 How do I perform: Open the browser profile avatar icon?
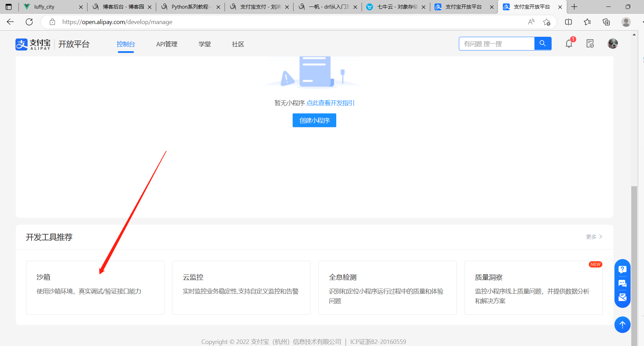click(626, 22)
